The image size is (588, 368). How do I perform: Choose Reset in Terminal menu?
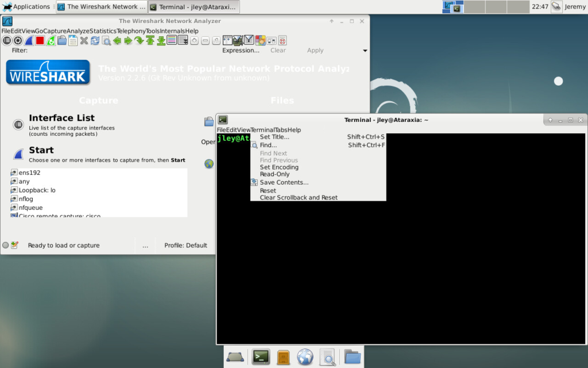click(318, 191)
